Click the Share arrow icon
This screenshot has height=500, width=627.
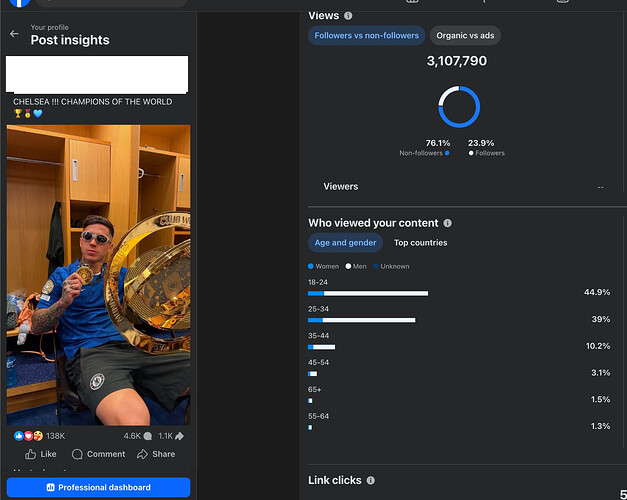coord(143,454)
